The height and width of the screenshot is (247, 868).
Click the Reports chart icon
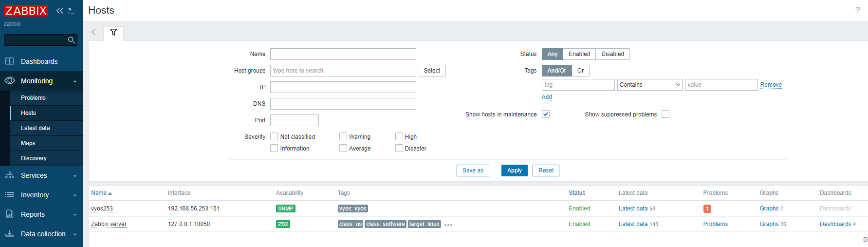(x=10, y=214)
